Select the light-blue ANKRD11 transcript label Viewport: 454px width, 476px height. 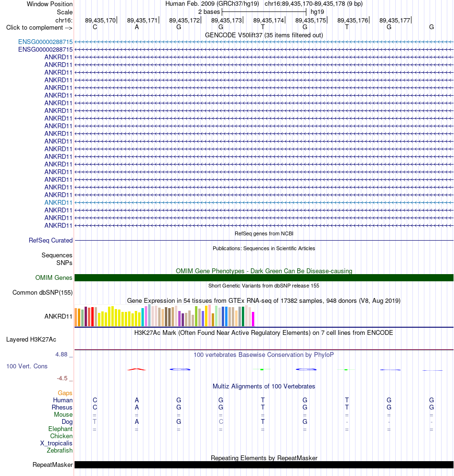[x=58, y=202]
